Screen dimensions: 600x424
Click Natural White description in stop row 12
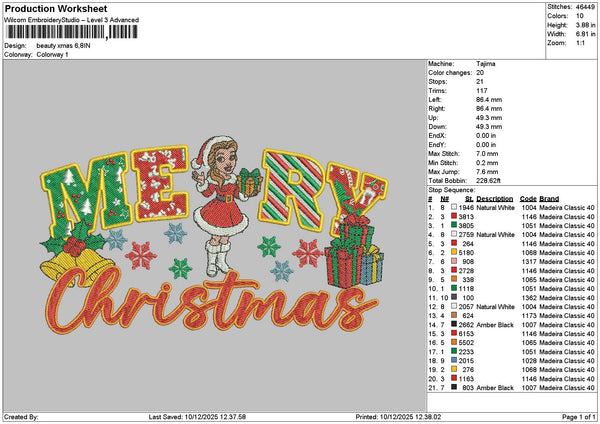496,307
